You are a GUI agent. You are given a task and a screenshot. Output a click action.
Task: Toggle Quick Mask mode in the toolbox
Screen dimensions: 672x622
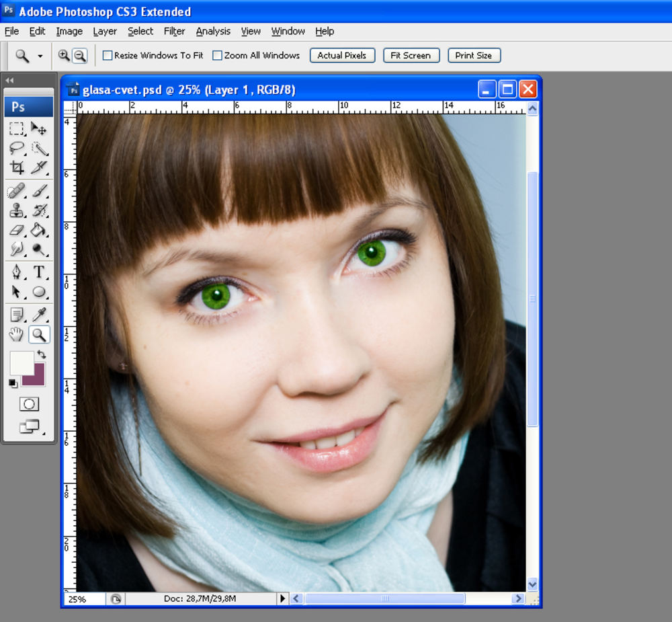29,404
